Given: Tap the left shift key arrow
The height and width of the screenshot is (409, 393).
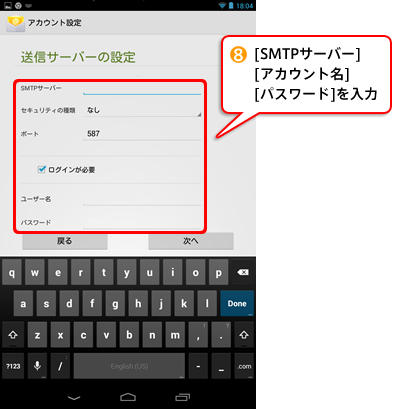Looking at the screenshot, I should click(13, 335).
